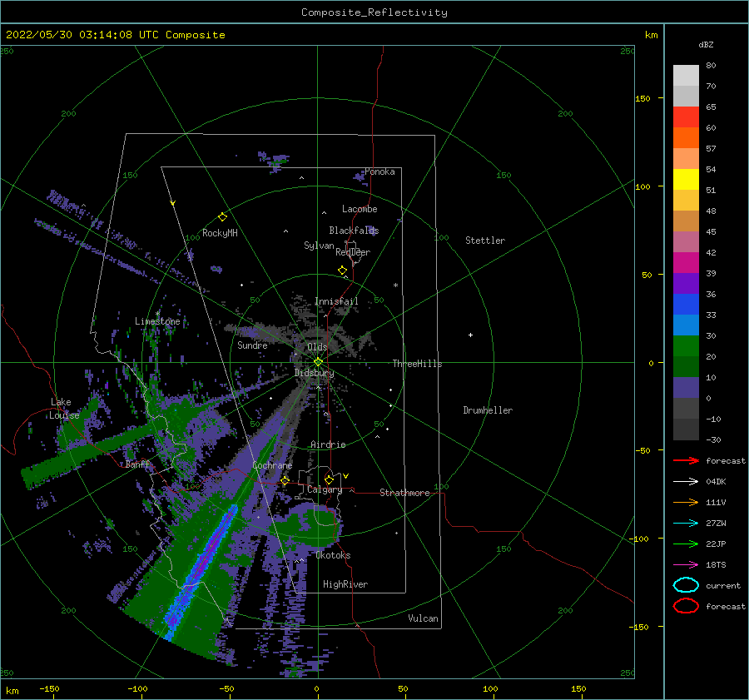The height and width of the screenshot is (700, 749).
Task: Click the RockyMH location label
Action: point(220,233)
